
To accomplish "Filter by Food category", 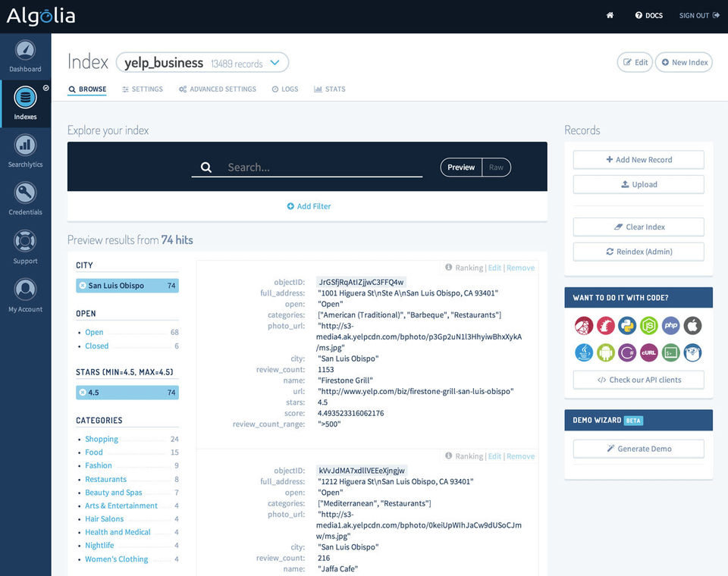I will (94, 452).
